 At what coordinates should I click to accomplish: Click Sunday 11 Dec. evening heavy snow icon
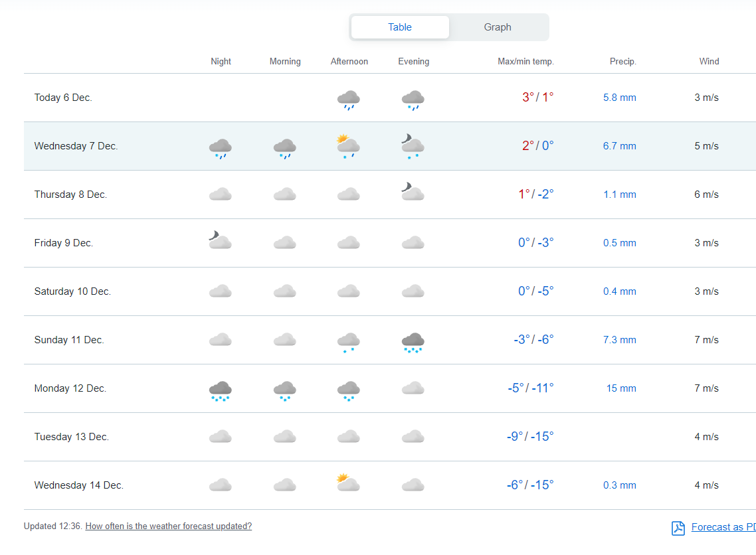coord(413,341)
